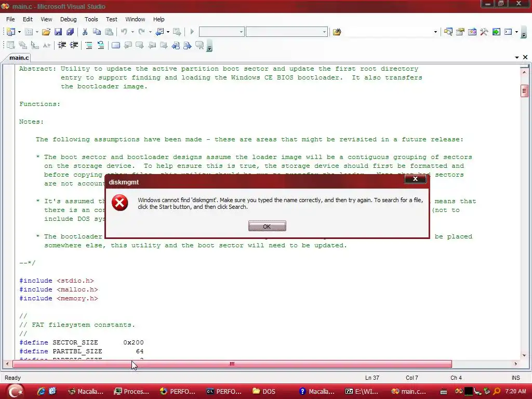Click the Undo arrow icon
Image resolution: width=532 pixels, height=399 pixels.
pos(124,32)
